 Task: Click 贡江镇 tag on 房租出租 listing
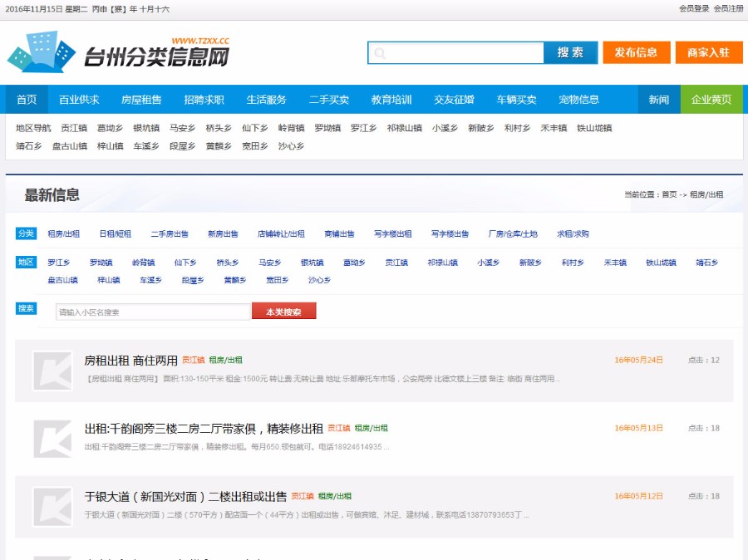coord(194,360)
